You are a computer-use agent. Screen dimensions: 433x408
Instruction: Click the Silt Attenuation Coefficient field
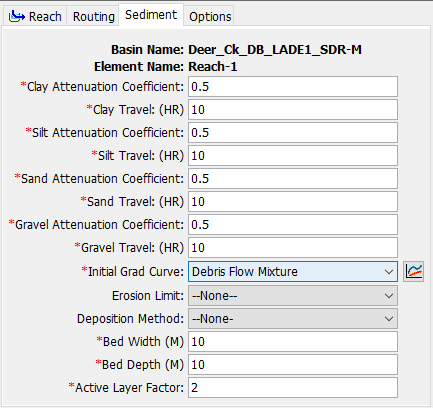pos(293,133)
